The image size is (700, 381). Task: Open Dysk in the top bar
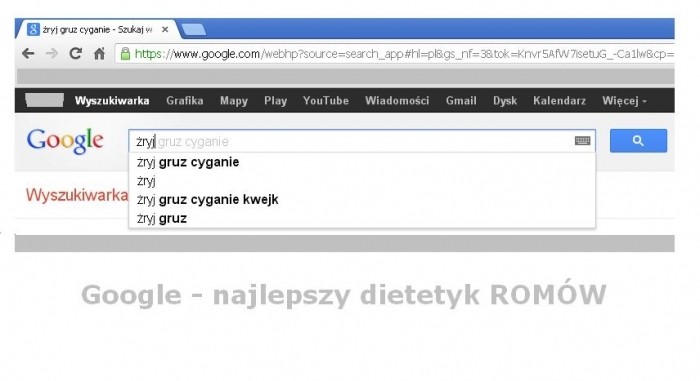(505, 101)
